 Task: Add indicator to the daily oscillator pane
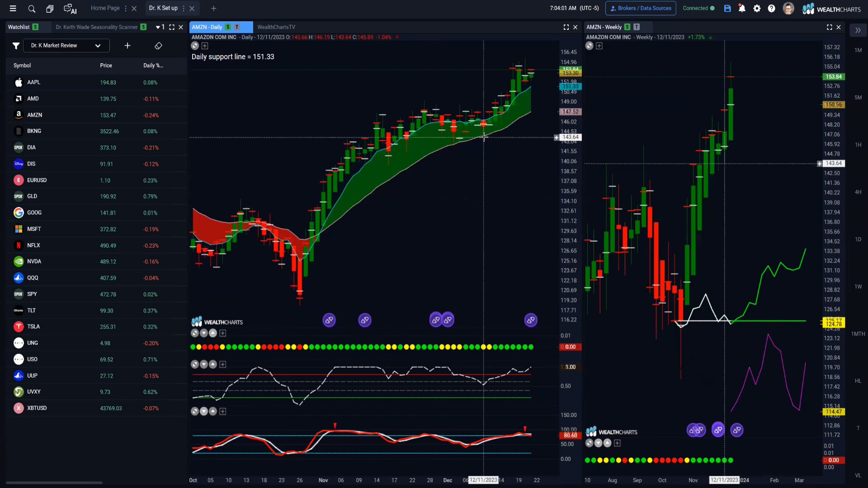point(223,364)
